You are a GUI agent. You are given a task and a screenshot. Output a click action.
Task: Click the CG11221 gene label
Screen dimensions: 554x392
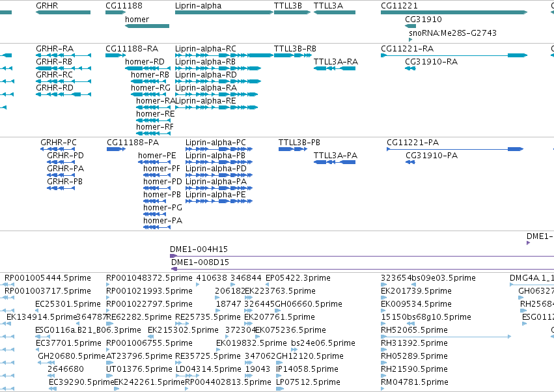[x=399, y=6]
